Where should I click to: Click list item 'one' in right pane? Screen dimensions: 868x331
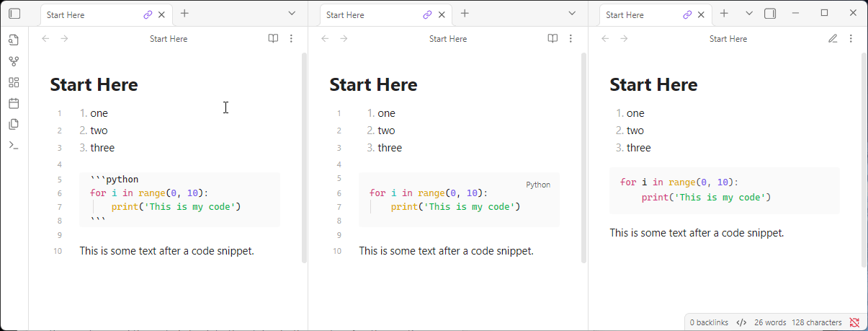[635, 113]
